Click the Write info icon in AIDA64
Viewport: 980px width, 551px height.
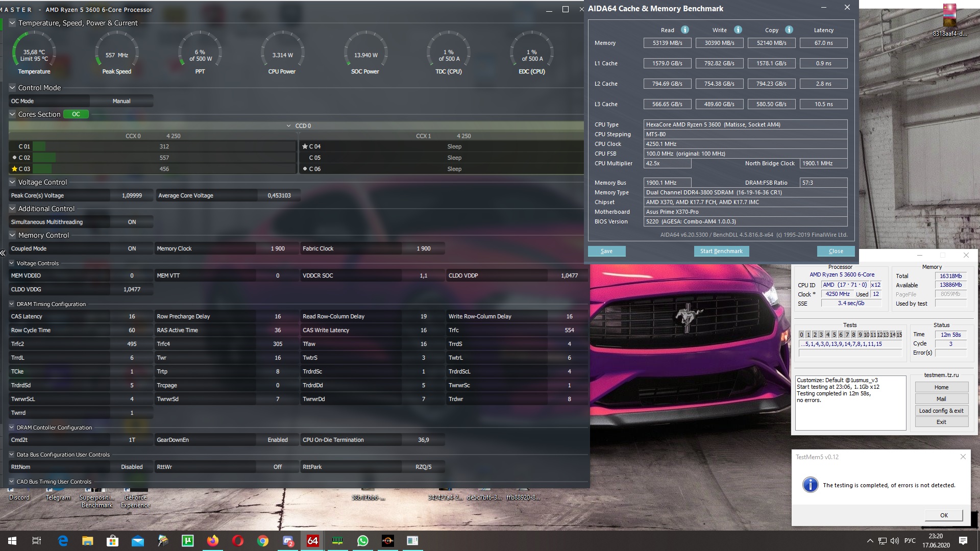(x=738, y=30)
